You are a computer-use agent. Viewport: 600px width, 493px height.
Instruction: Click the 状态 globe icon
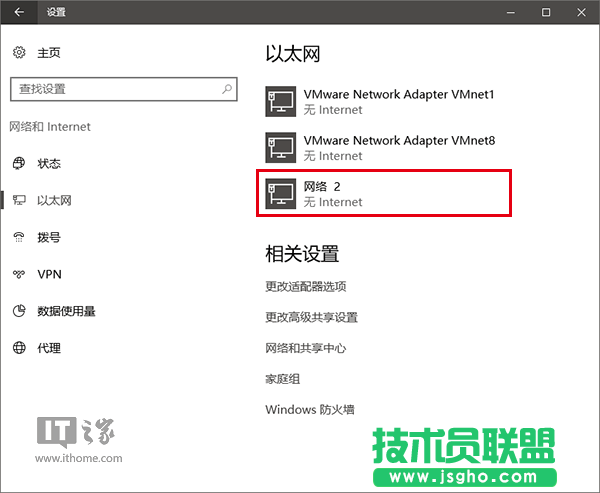pos(19,163)
